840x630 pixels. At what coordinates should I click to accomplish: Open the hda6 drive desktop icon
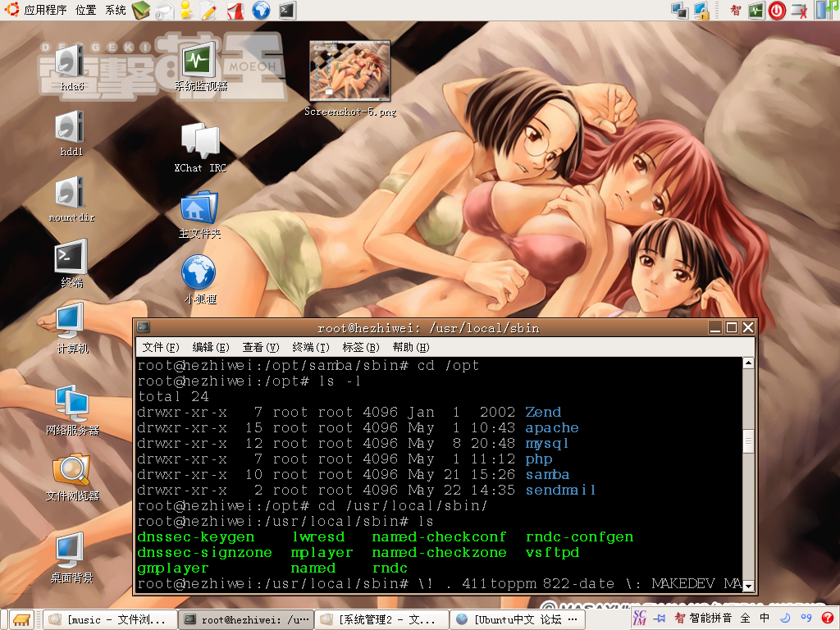point(71,68)
